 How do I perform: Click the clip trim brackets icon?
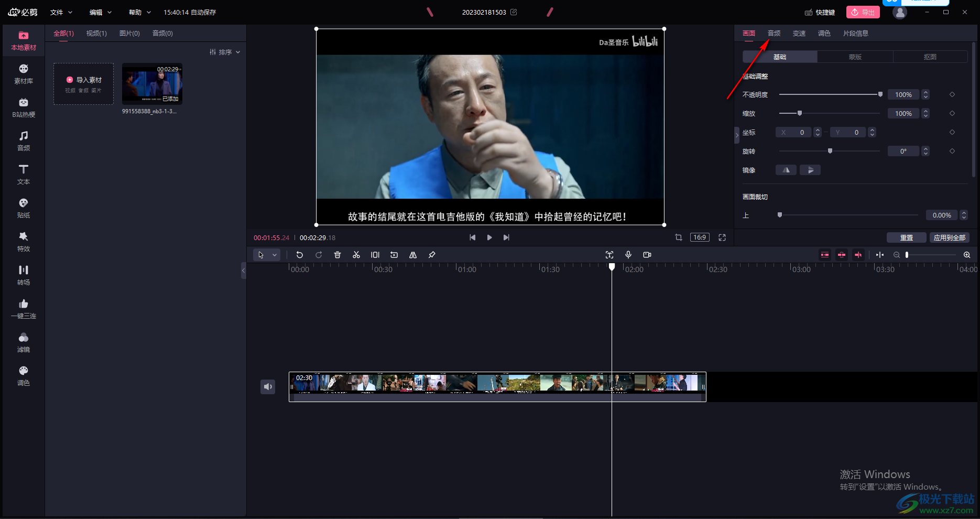[375, 255]
